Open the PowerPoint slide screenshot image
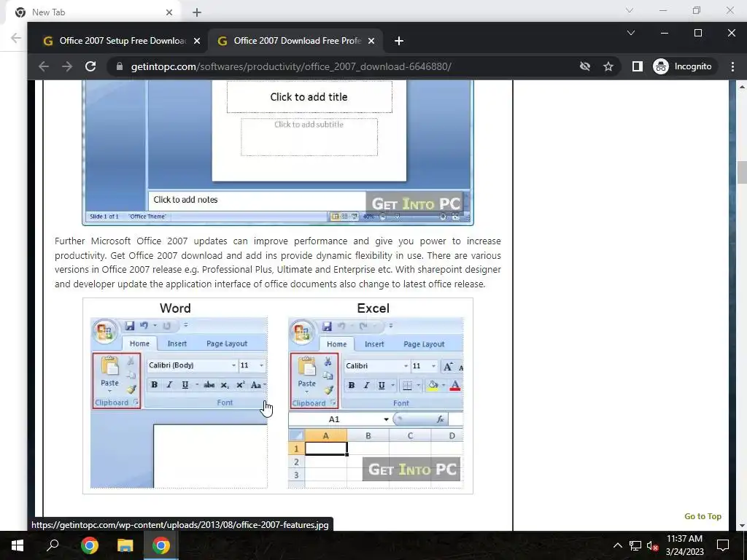Screen dimensions: 747x560 (278, 152)
